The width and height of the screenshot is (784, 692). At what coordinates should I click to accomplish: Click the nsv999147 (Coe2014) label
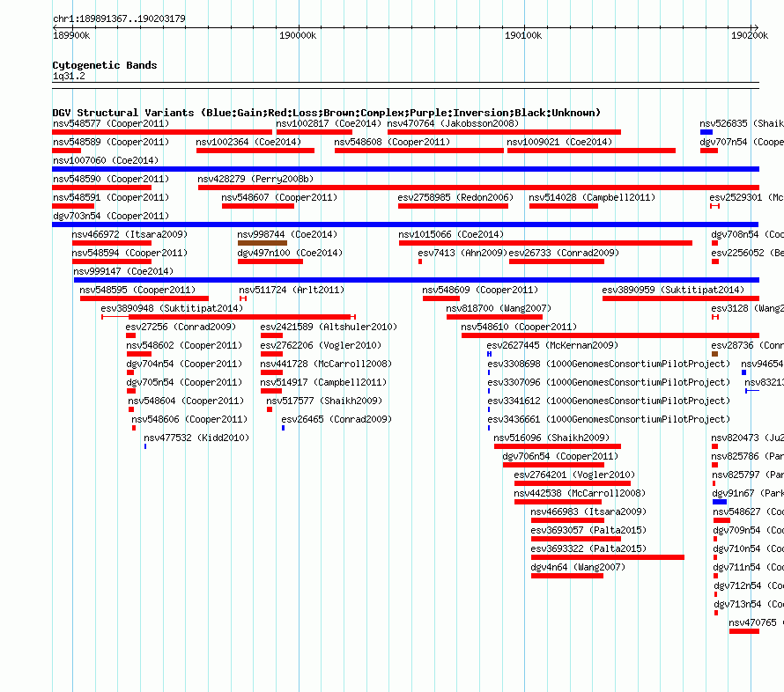click(123, 271)
